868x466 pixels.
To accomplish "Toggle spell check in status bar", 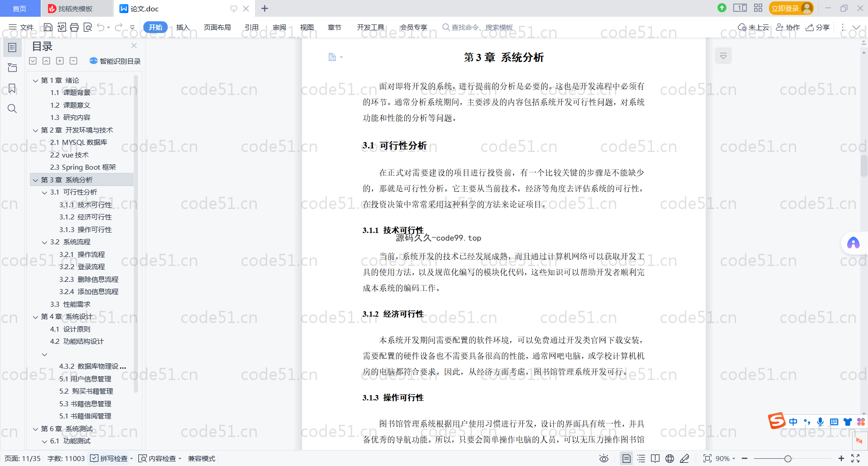I will (112, 458).
